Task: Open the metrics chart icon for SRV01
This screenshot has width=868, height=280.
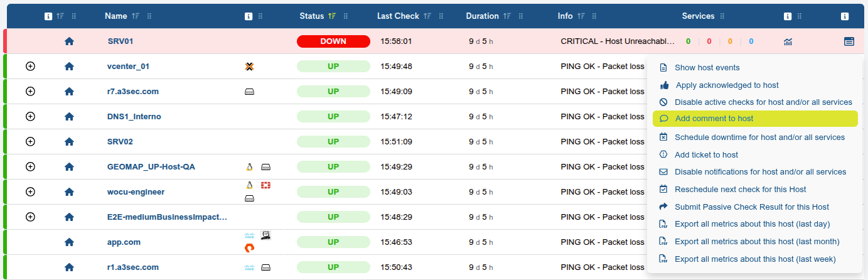Action: pyautogui.click(x=788, y=41)
